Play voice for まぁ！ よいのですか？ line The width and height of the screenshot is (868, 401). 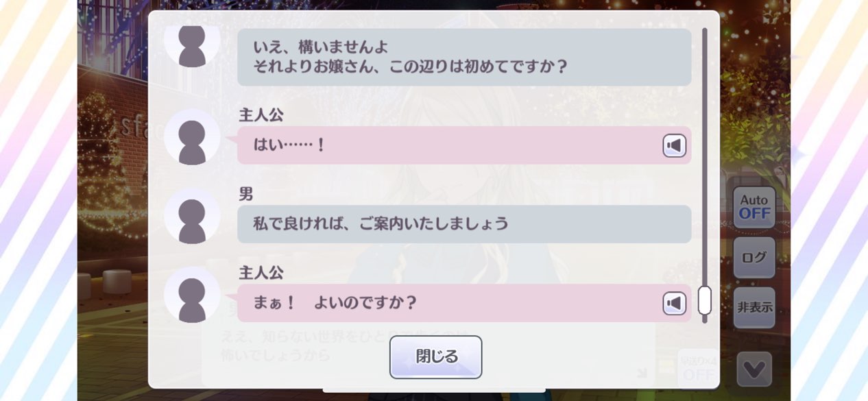(x=675, y=303)
